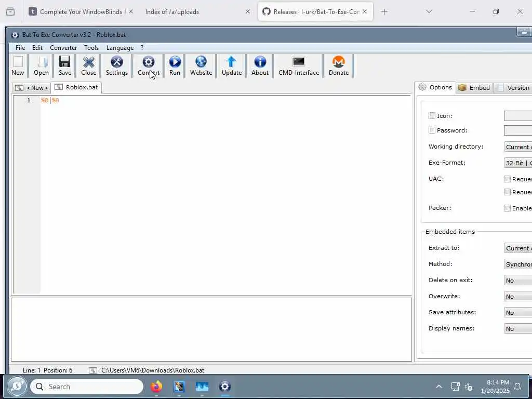Click the Password input field
The image size is (532, 399).
coord(518,130)
